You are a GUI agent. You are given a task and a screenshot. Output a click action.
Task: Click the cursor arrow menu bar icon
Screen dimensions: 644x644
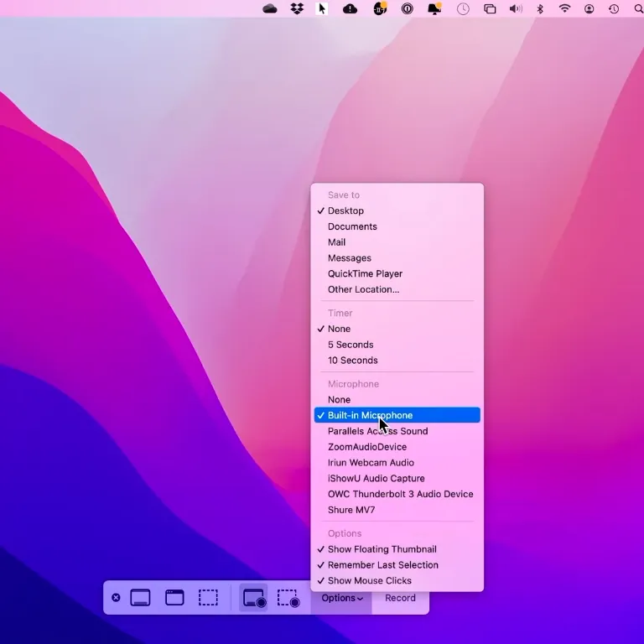click(322, 8)
